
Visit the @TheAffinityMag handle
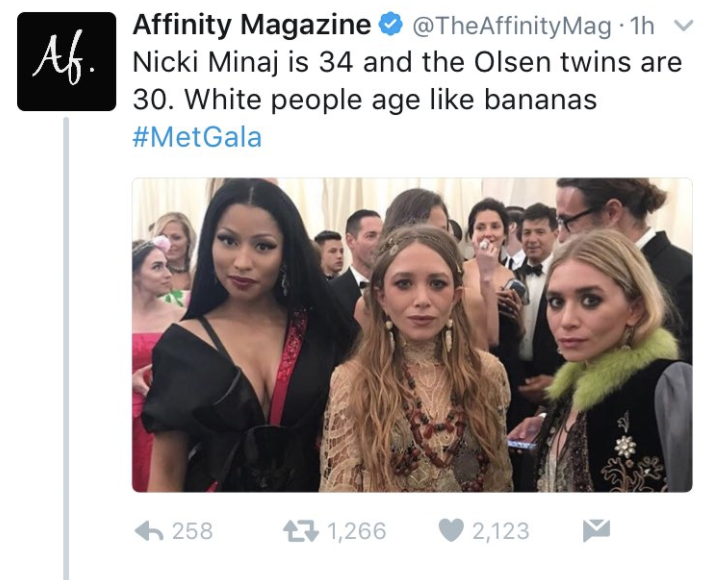click(511, 26)
